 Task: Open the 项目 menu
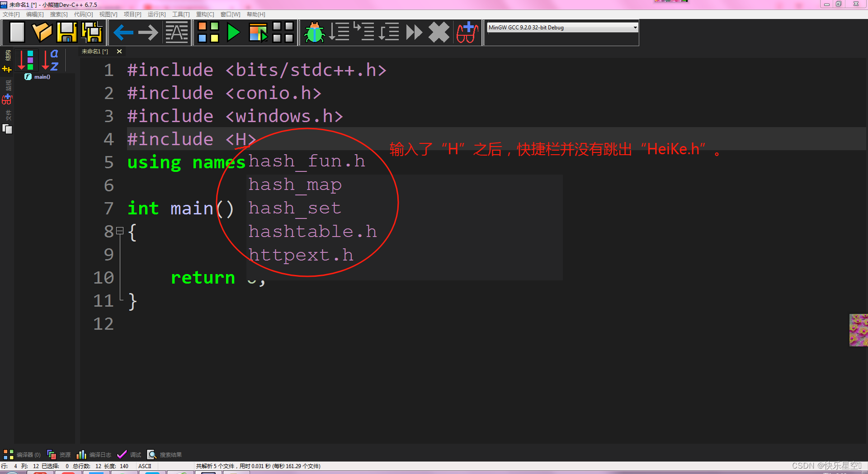coord(132,14)
